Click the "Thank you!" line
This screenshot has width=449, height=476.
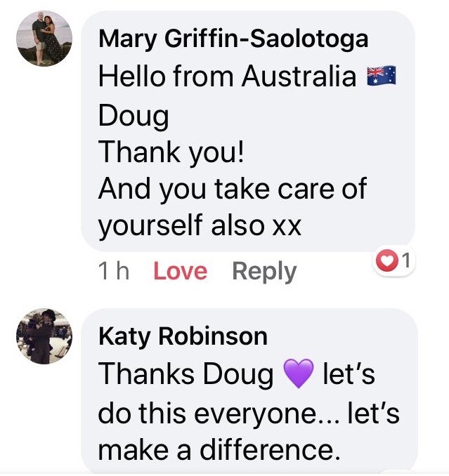[x=171, y=153]
